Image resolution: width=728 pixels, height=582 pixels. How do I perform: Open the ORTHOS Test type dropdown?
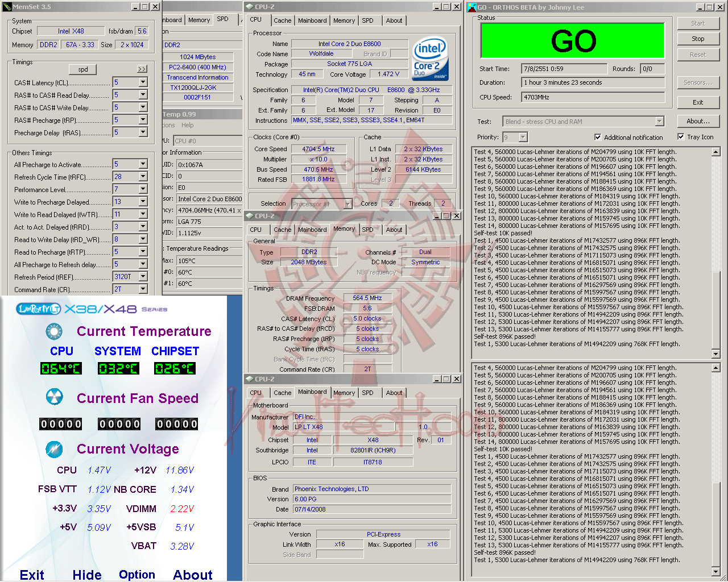click(x=659, y=121)
